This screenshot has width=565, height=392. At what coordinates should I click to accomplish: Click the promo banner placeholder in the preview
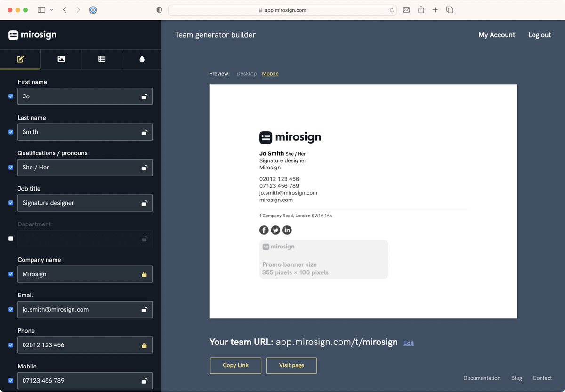pos(323,259)
